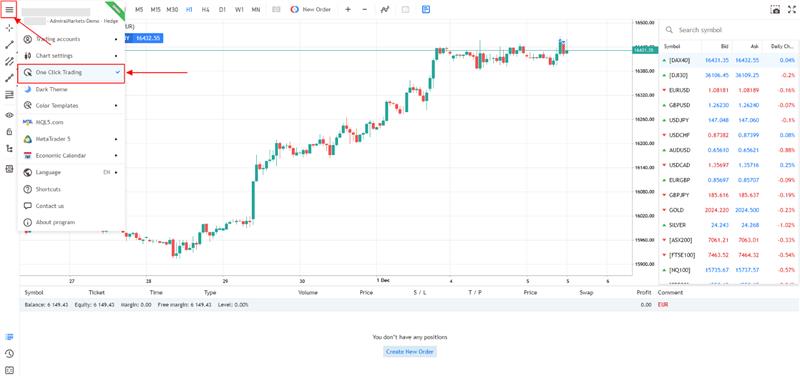Open the chart type selector icon
The width and height of the screenshot is (800, 378).
[x=276, y=9]
